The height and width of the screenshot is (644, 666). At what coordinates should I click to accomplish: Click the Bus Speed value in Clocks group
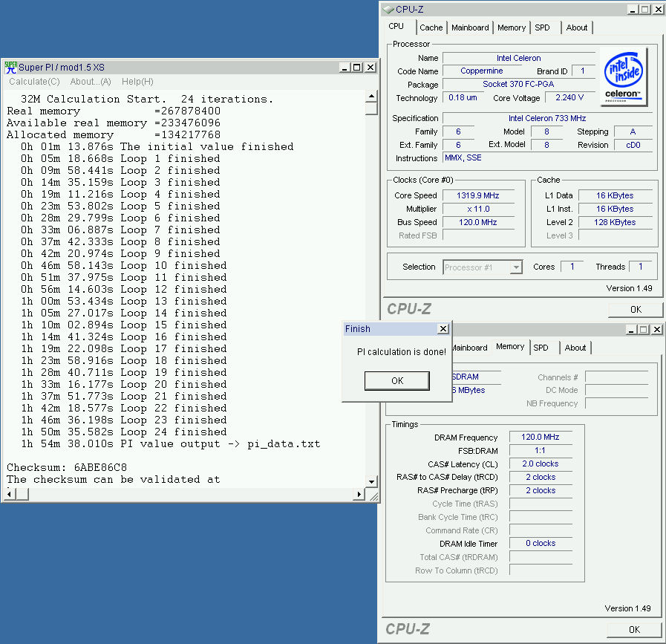point(478,222)
